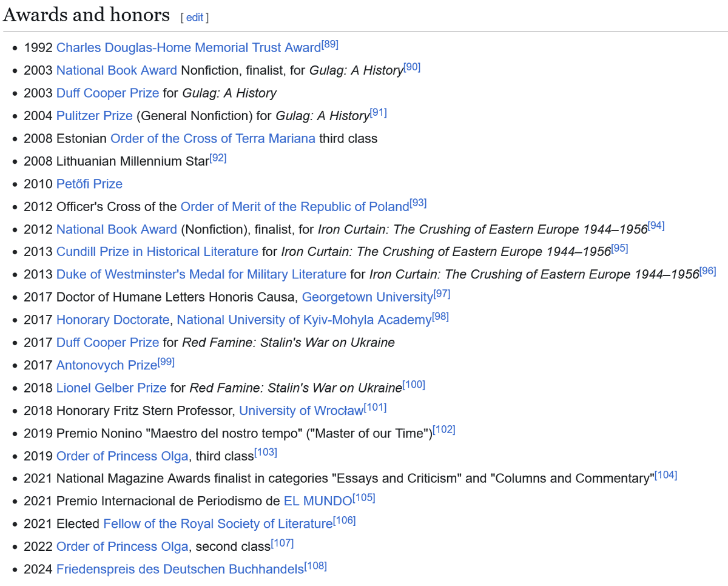
Task: Open citation 104 after National Magazine Awards
Action: tap(666, 474)
